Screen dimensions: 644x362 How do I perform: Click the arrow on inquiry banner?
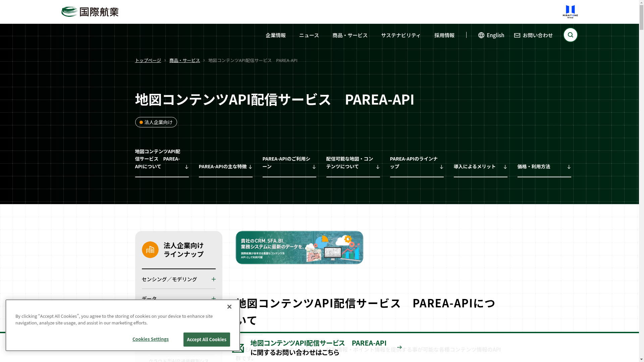coord(399,348)
